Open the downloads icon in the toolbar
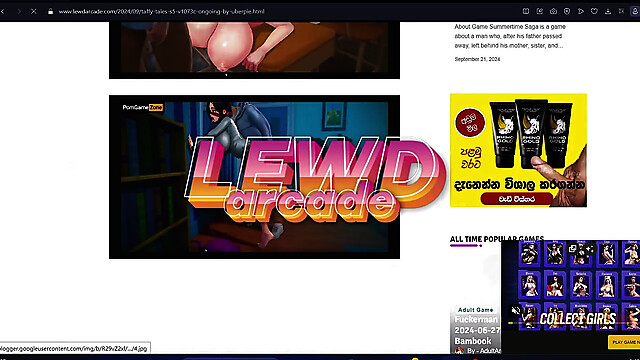 click(x=608, y=11)
